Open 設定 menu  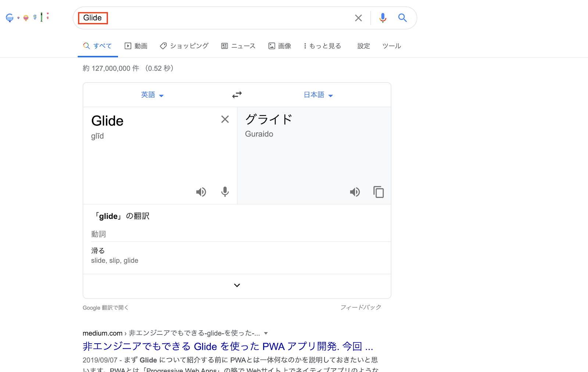[x=363, y=46]
